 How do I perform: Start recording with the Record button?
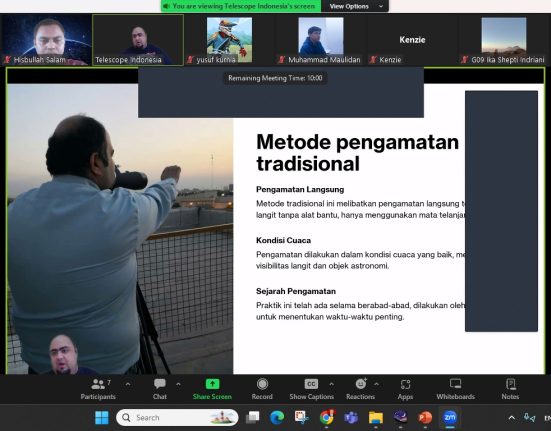click(x=262, y=389)
